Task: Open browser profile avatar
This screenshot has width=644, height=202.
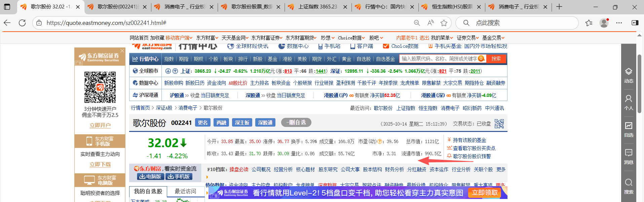Action: [604, 23]
